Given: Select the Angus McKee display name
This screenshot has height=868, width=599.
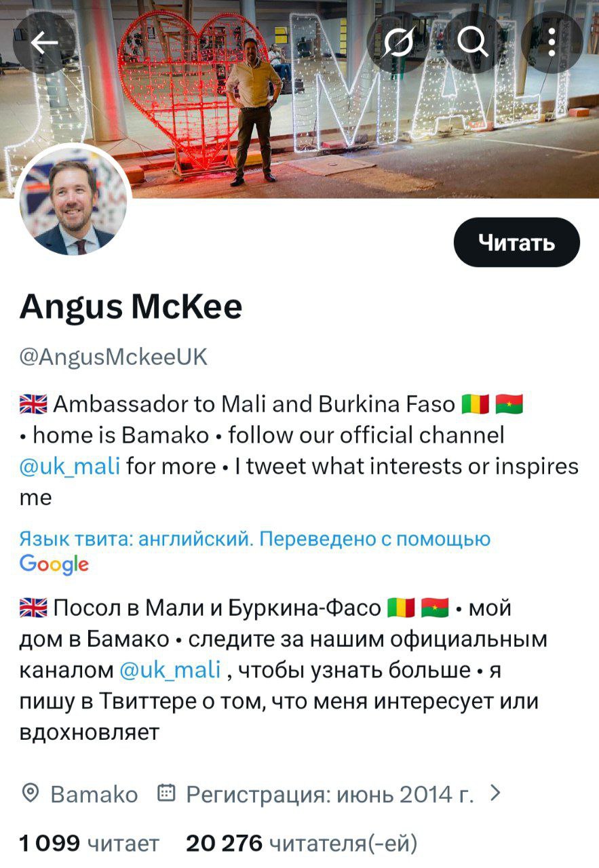Looking at the screenshot, I should point(131,307).
